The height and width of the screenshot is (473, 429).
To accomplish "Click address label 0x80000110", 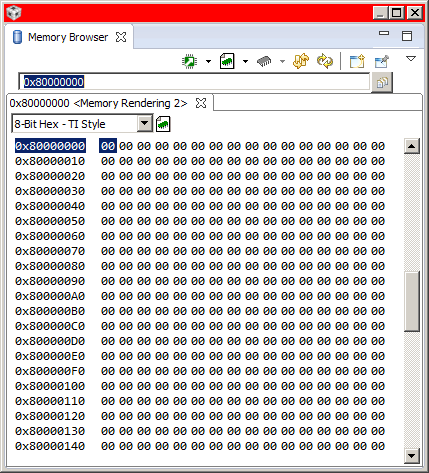I will point(50,401).
